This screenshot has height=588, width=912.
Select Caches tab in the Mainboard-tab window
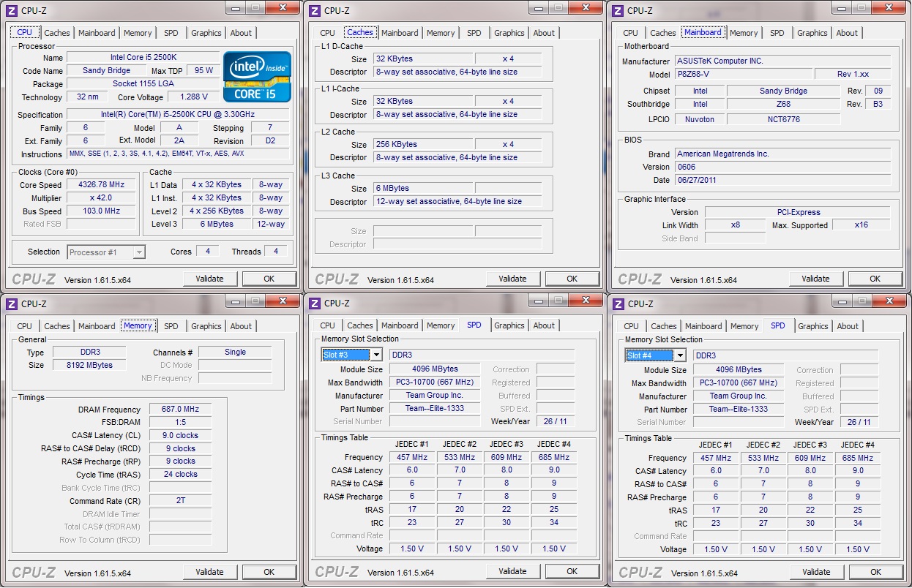point(663,33)
